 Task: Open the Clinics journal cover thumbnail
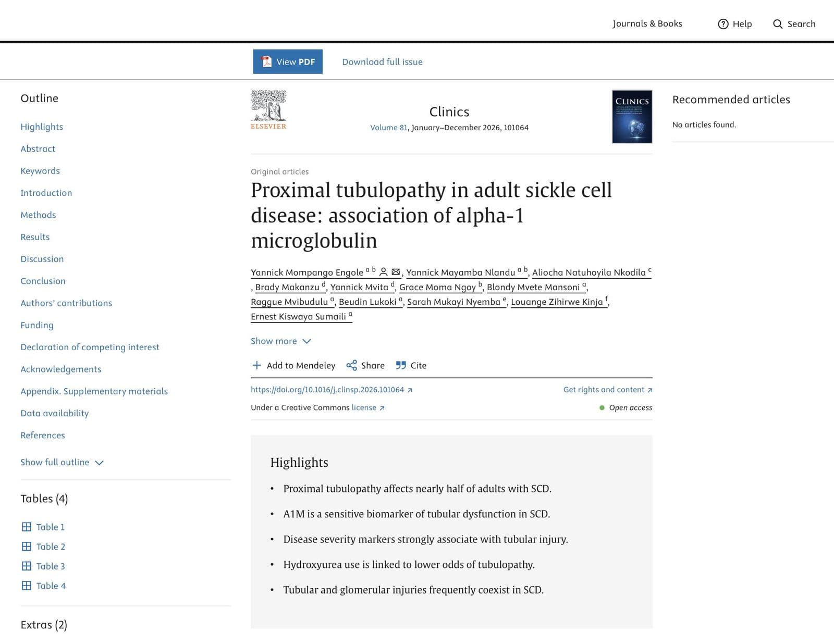click(632, 117)
